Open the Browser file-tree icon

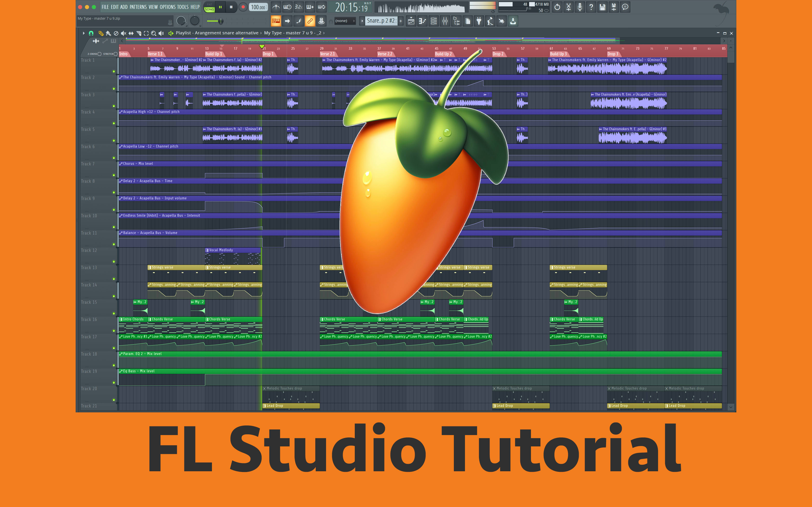(x=456, y=21)
